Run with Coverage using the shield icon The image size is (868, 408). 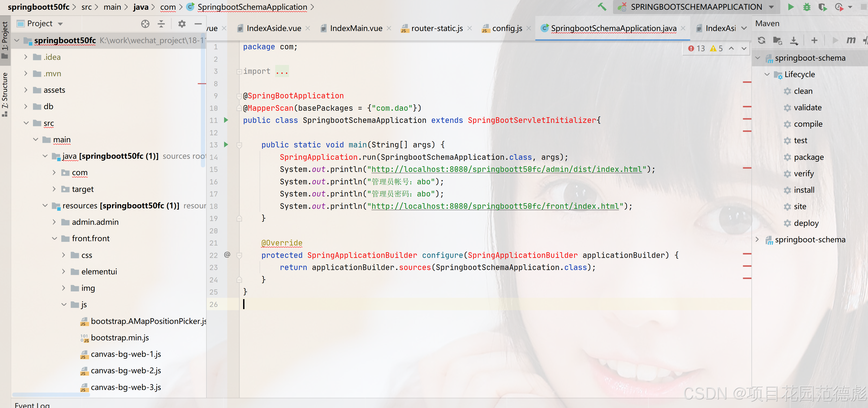point(822,7)
